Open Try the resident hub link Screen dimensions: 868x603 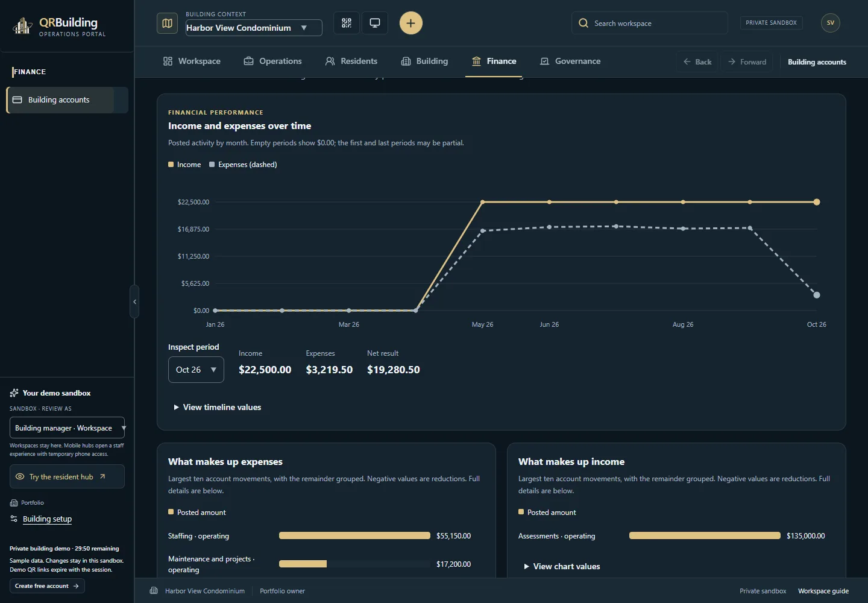[67, 476]
